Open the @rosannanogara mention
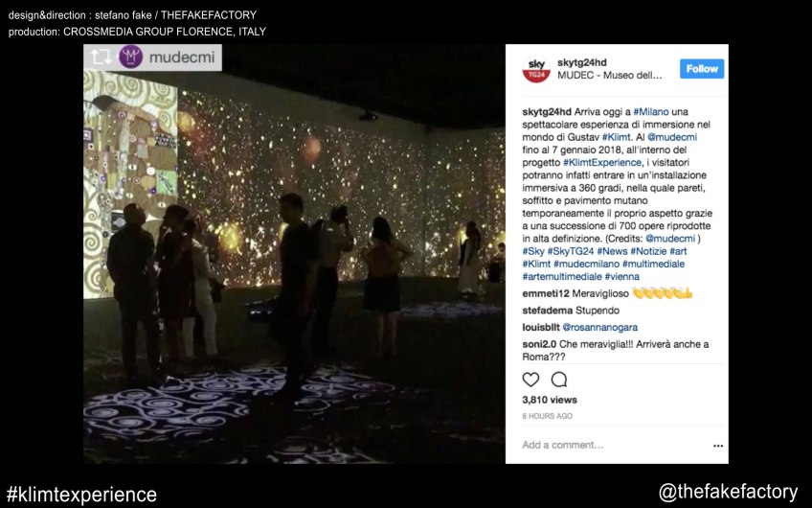This screenshot has height=508, width=812. 600,328
